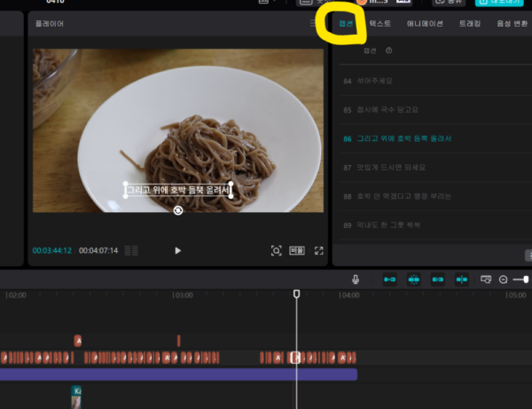Screen dimensions: 532x409
Task: Play the video preview
Action: [x=177, y=251]
